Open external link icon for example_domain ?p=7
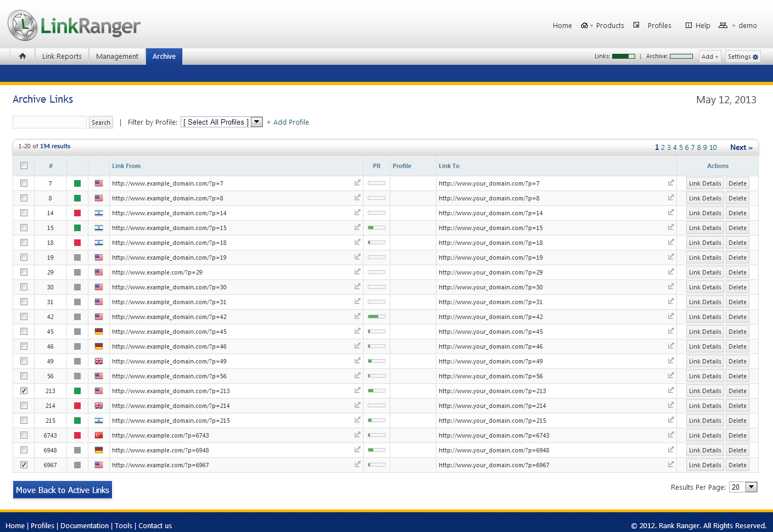Viewport: 773px width, 532px height. pyautogui.click(x=357, y=183)
